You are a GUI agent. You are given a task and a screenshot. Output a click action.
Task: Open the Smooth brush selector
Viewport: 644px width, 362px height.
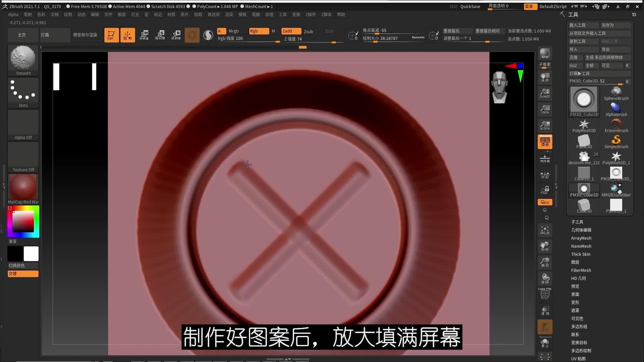(23, 61)
